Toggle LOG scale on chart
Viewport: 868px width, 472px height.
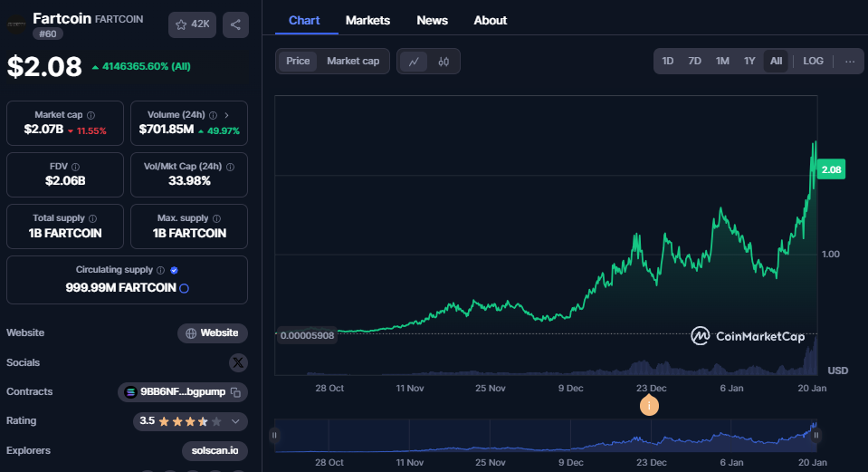813,61
